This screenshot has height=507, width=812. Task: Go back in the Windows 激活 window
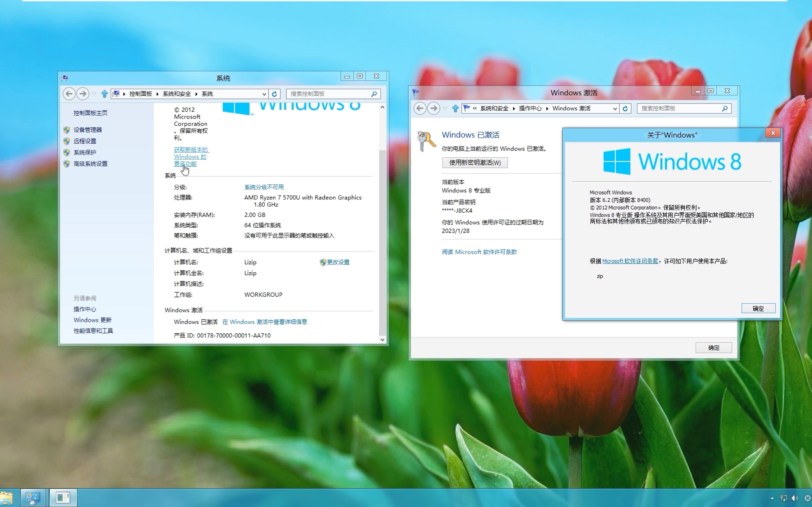(420, 108)
